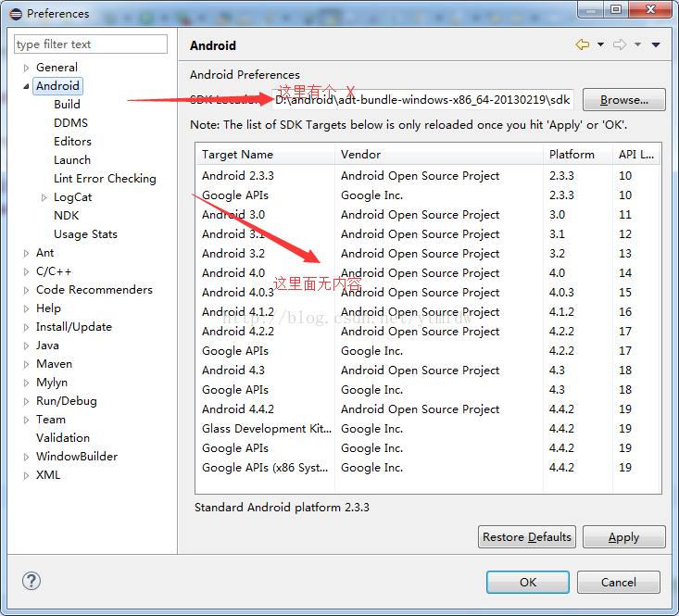Expand the Java preferences node
679x616 pixels.
click(27, 346)
